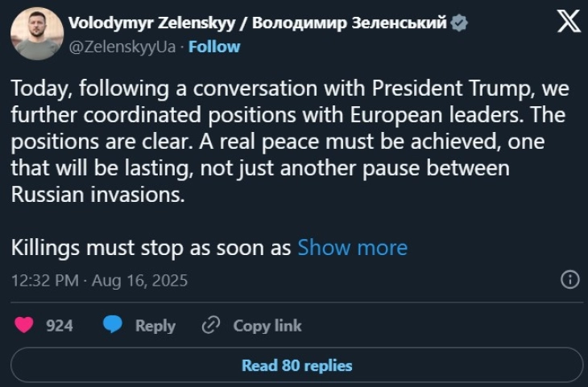Click the Copy link text label

[x=267, y=325]
